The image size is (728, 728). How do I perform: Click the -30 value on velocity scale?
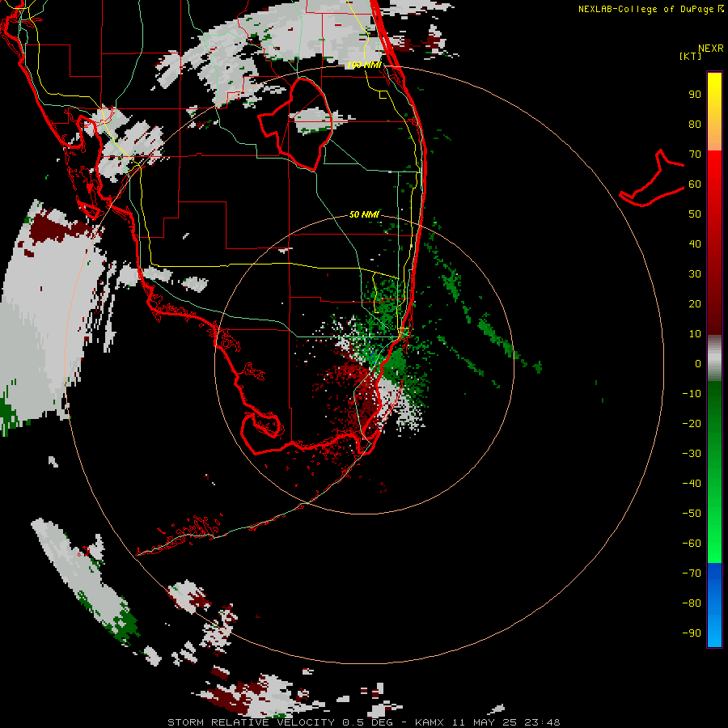(x=692, y=454)
